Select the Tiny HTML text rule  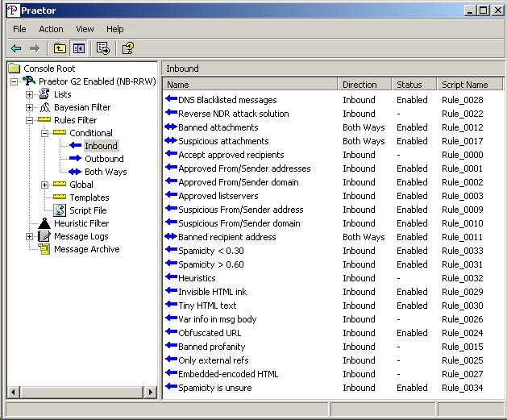[x=207, y=306]
